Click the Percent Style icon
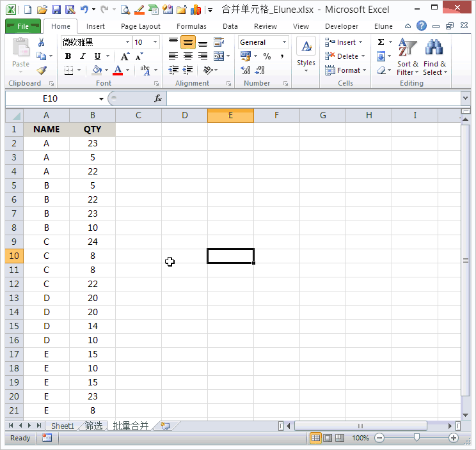 pyautogui.click(x=267, y=56)
